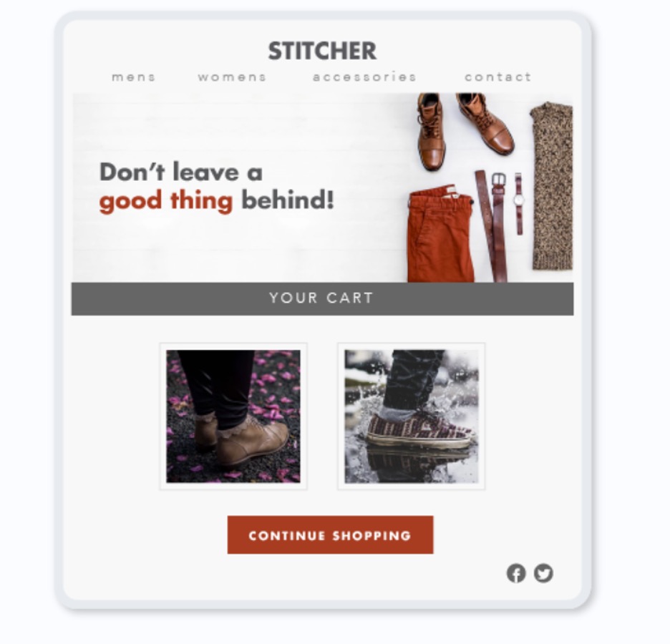This screenshot has height=644, width=670.
Task: Click the word "behind!" in the headline
Action: [x=288, y=200]
